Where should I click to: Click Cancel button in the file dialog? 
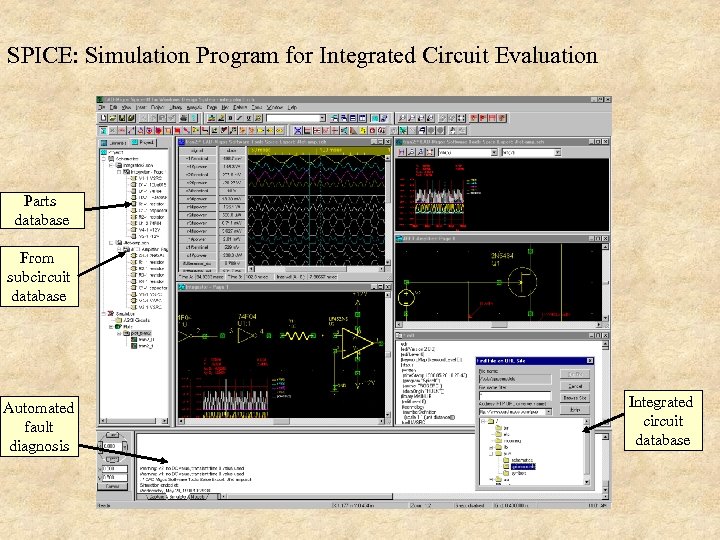tap(575, 386)
